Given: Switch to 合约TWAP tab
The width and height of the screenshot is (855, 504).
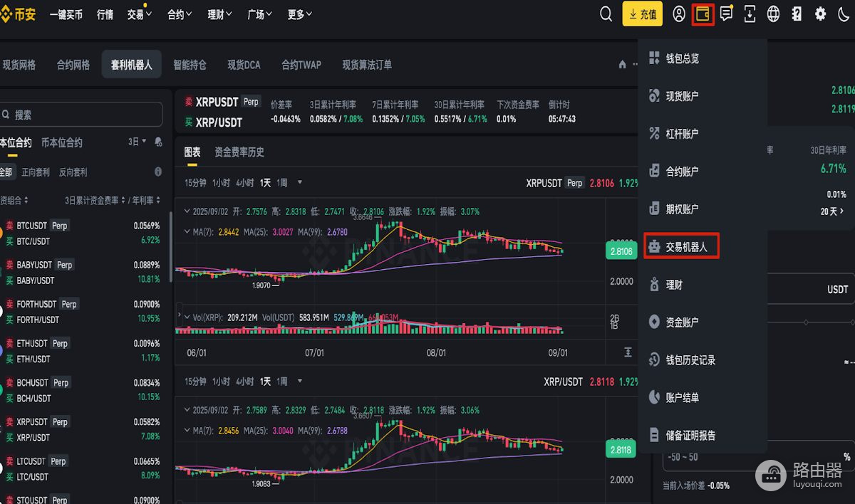Looking at the screenshot, I should coord(301,65).
